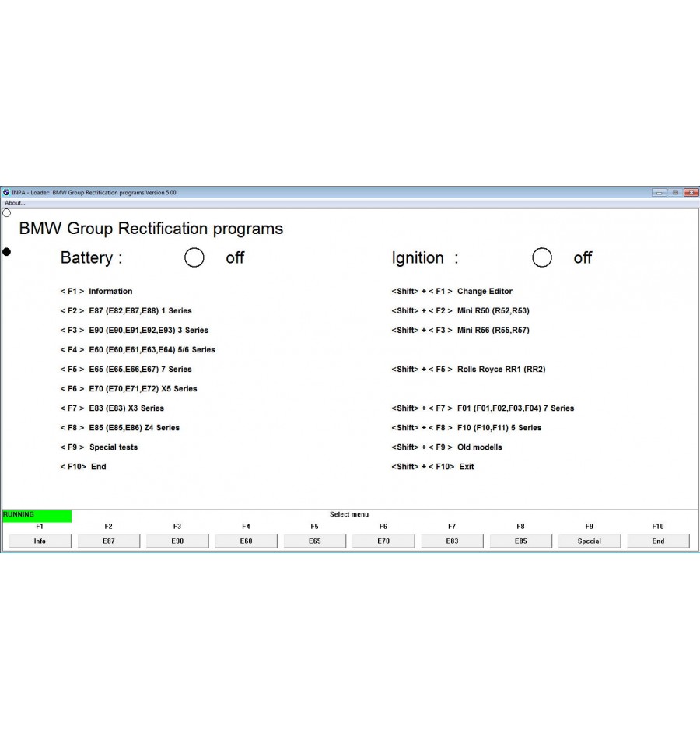Close the INPA Loader window
The height and width of the screenshot is (739, 700).
click(691, 192)
